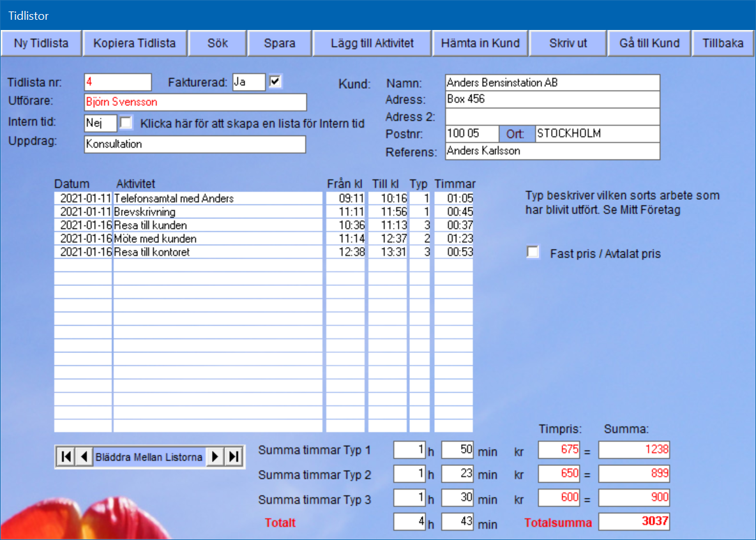The image size is (756, 540).
Task: Select the Utförare field Björn Svensson
Action: [x=195, y=102]
